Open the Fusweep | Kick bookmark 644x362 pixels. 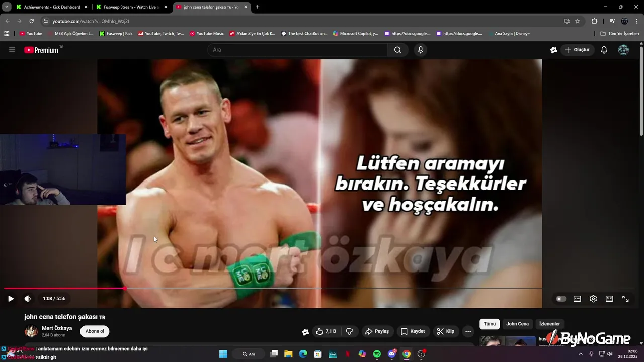click(x=116, y=34)
